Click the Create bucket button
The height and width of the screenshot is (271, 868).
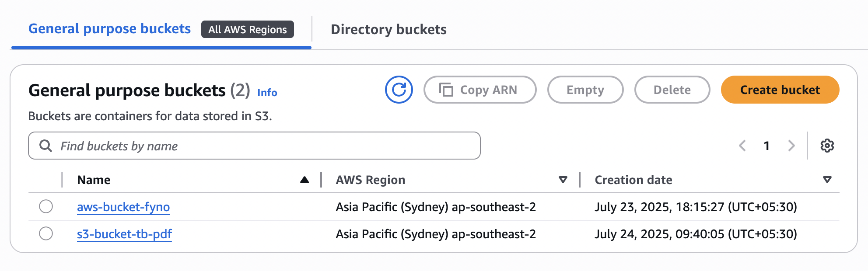coord(780,90)
